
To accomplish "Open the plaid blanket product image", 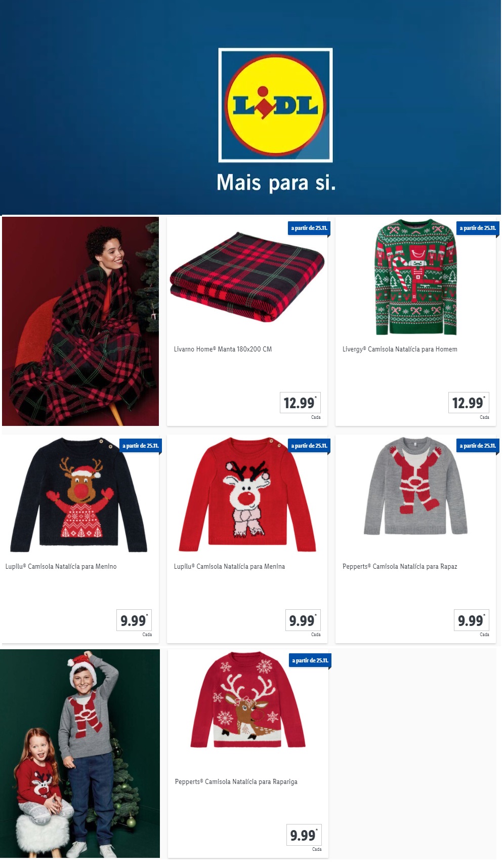I will [x=247, y=277].
